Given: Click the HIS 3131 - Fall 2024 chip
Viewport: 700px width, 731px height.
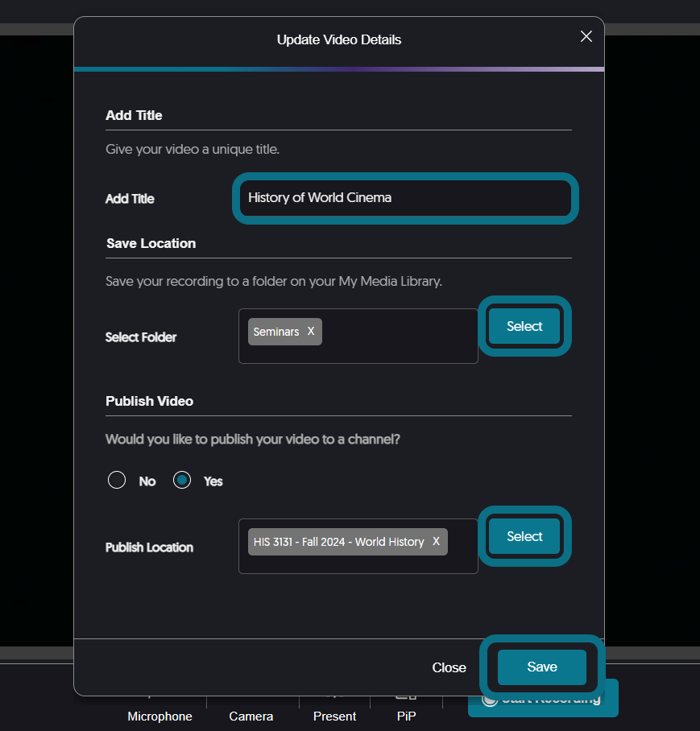Looking at the screenshot, I should point(348,542).
